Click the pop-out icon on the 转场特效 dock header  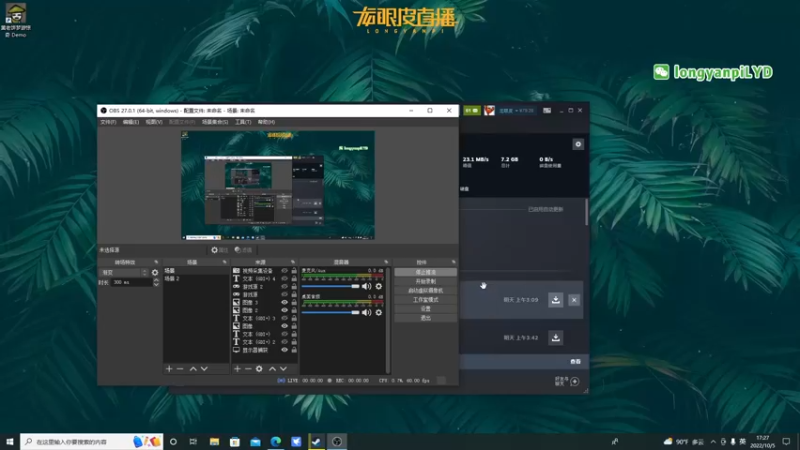[156, 262]
